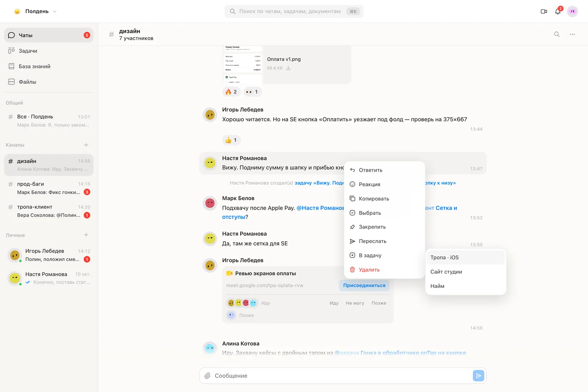Open Марк Белов's avatar in the message list
Screen dimensions: 588x392
210,203
